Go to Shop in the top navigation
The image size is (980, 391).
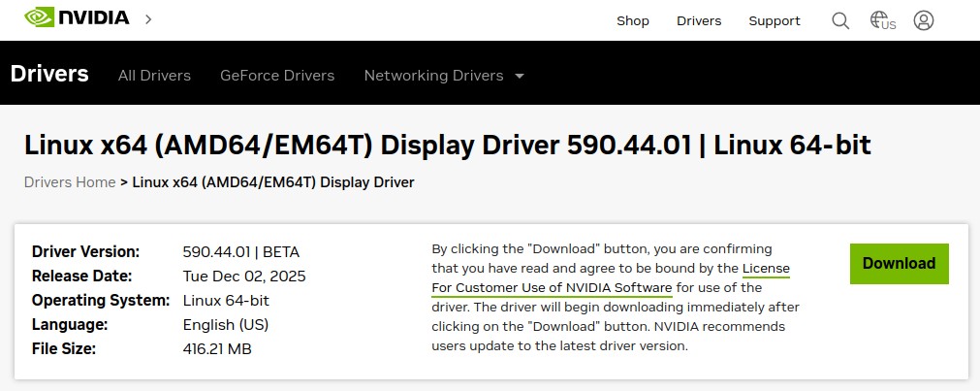pos(633,20)
